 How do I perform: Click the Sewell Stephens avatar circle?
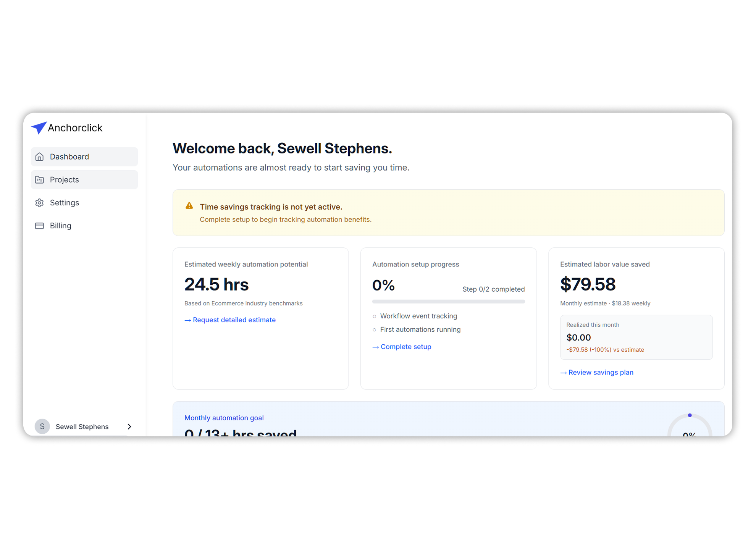pos(42,426)
